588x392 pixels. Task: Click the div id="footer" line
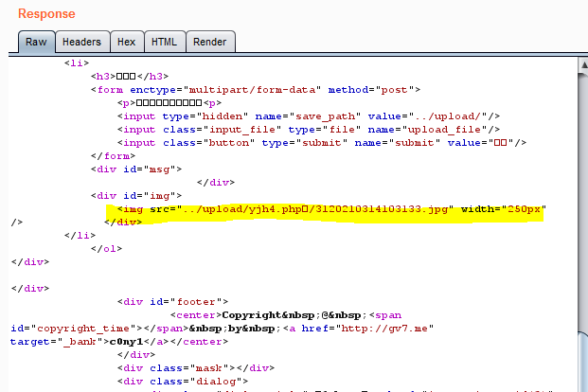coord(172,302)
